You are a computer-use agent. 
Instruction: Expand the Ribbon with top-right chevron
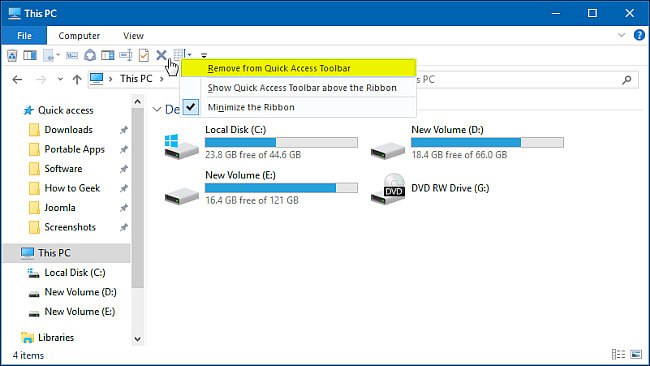[x=621, y=35]
